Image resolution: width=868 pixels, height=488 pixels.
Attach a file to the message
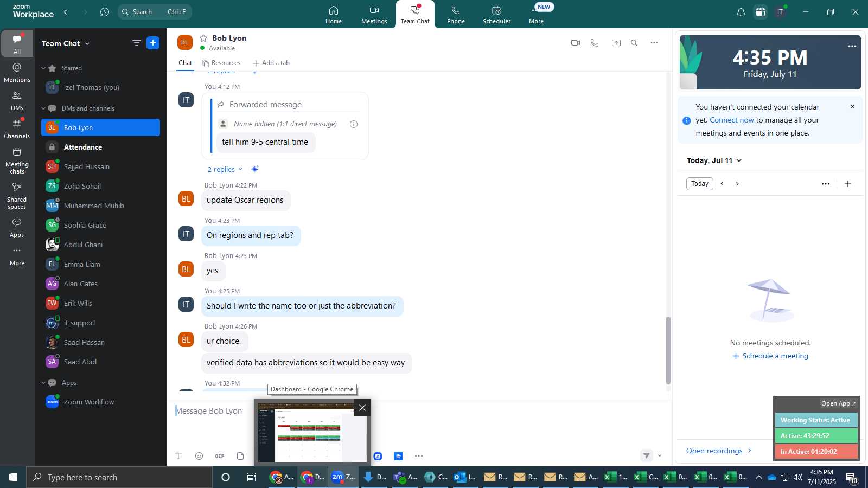coord(240,456)
